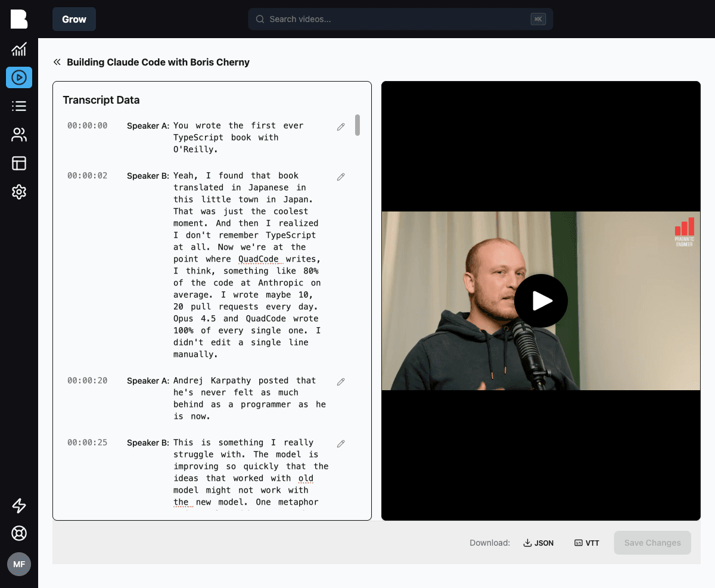Click the ⌘K shortcut badge in search

click(x=538, y=19)
